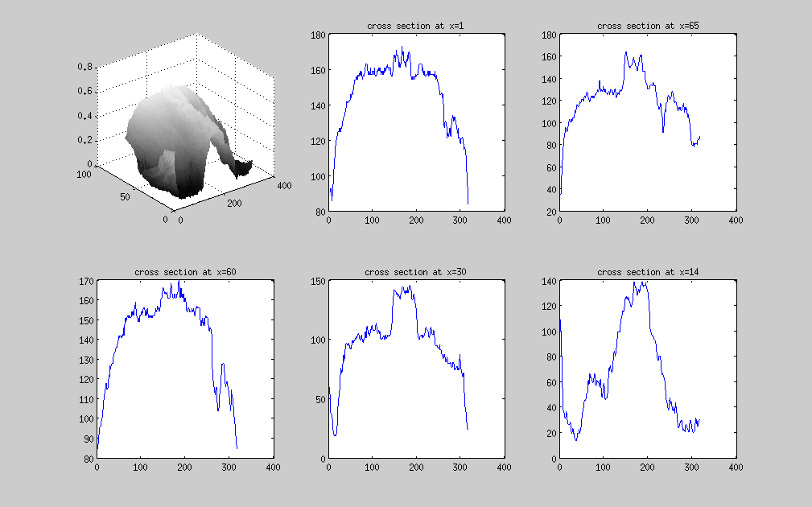The width and height of the screenshot is (812, 507).
Task: Click the 0.2 z-axis label on the 3D plot
Action: click(x=85, y=140)
